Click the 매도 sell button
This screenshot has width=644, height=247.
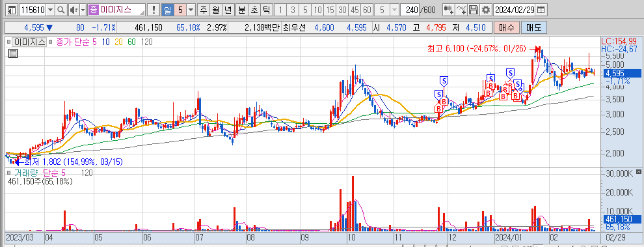point(534,27)
